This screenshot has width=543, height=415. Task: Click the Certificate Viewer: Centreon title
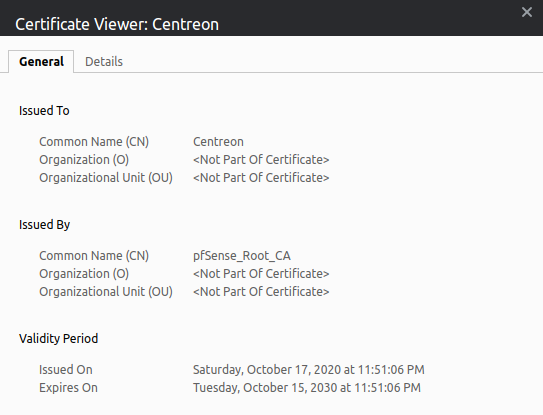pyautogui.click(x=117, y=24)
